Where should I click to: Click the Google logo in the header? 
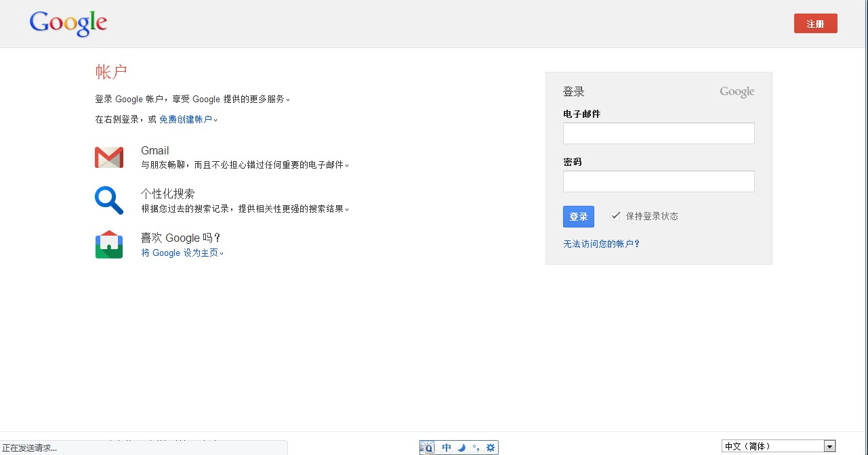pos(68,23)
